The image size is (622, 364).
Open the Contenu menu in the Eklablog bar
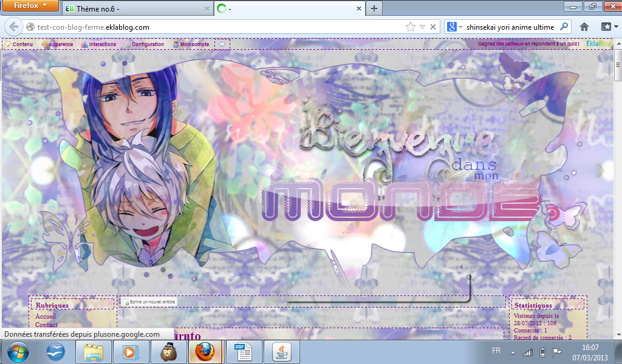[x=19, y=44]
